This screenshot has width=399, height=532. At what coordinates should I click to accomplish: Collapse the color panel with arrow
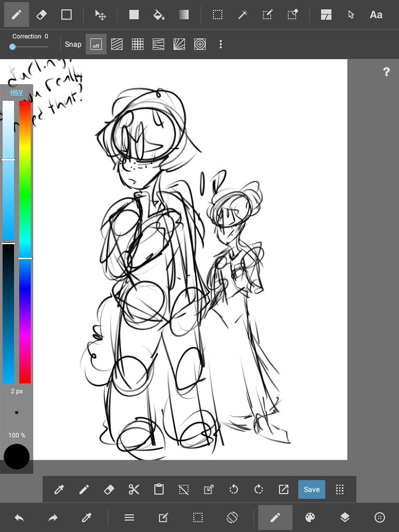click(x=11, y=72)
